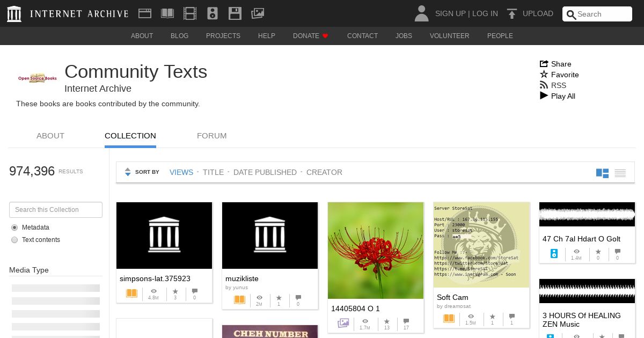Viewport: 644px width, 338px height.
Task: Click the Favorite star icon
Action: (544, 74)
